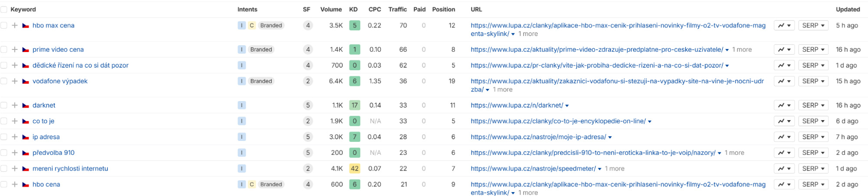Viewport: 868px width, 196px height.
Task: Click the plus icon beside darknet keyword
Action: coord(15,105)
